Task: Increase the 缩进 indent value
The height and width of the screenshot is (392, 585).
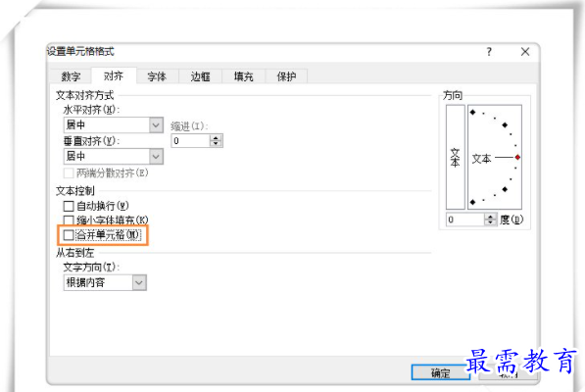Action: click(216, 138)
